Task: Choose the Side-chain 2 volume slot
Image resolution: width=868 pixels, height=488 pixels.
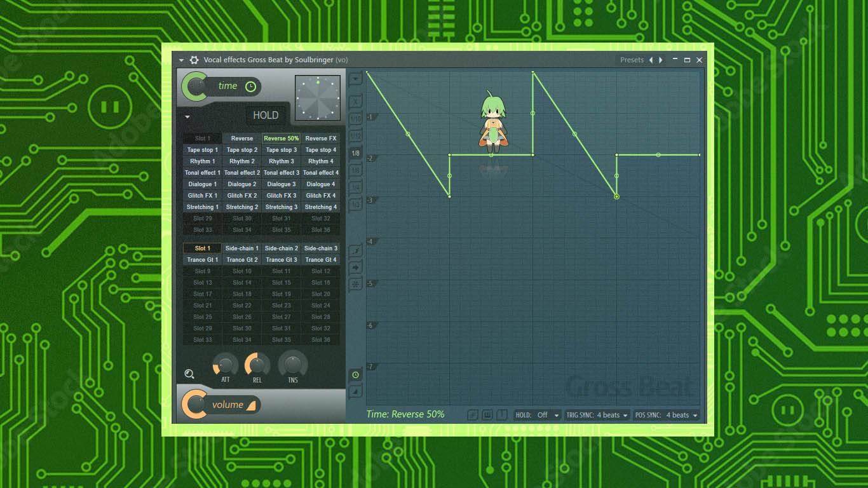Action: (x=281, y=248)
